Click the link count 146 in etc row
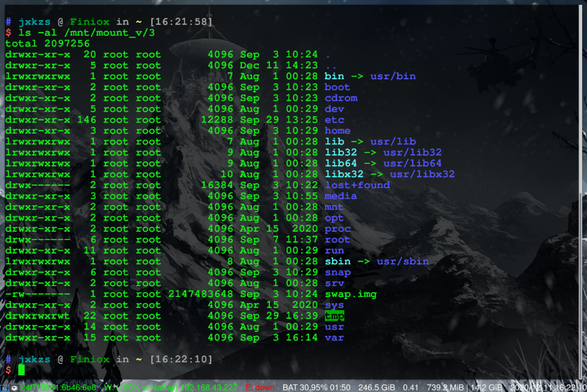Viewport: 587px width, 392px height. 86,119
